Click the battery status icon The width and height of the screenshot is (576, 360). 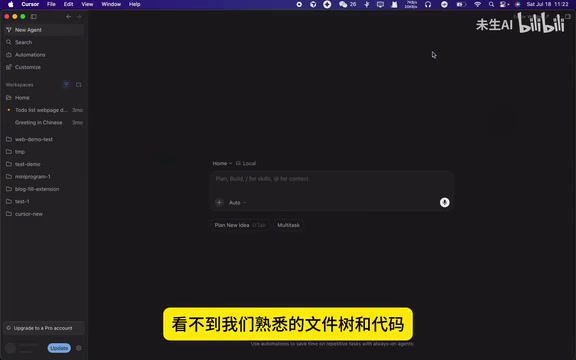point(461,4)
